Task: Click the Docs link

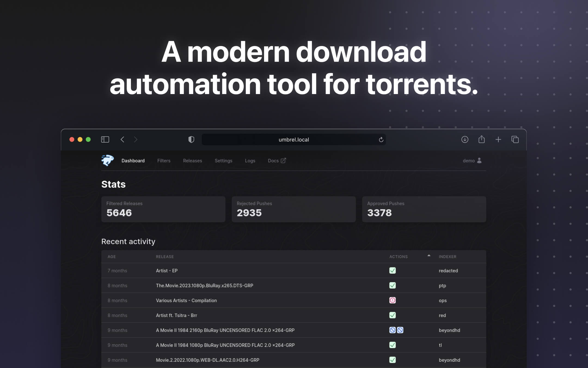Action: pos(273,161)
